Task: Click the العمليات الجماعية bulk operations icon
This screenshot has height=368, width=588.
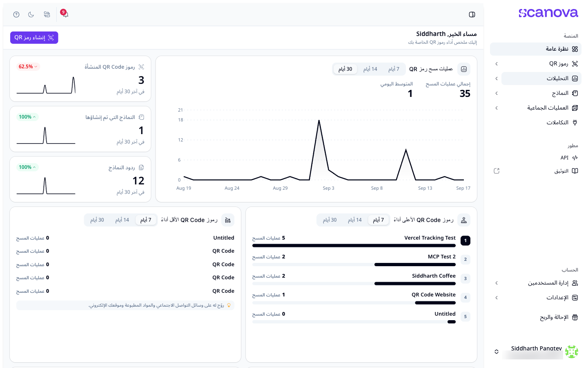Action: [575, 108]
